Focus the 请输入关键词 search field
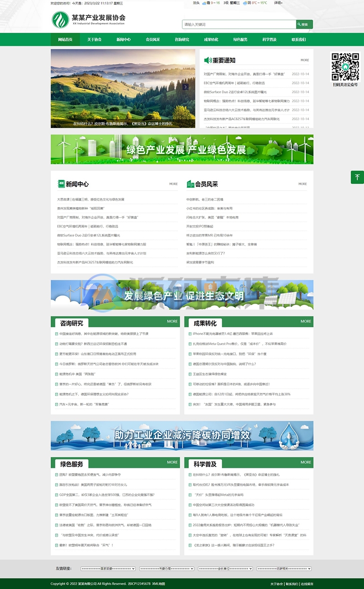Viewport: 364px width, 589px height. pos(238,25)
